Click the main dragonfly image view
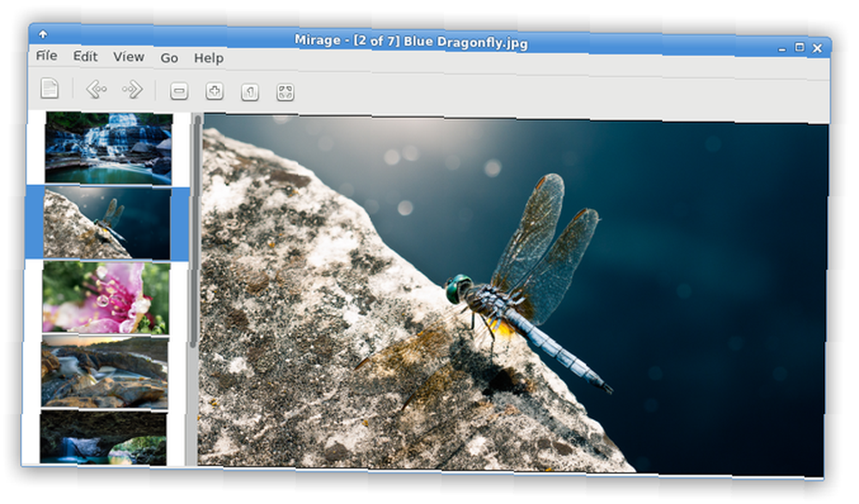 point(514,294)
